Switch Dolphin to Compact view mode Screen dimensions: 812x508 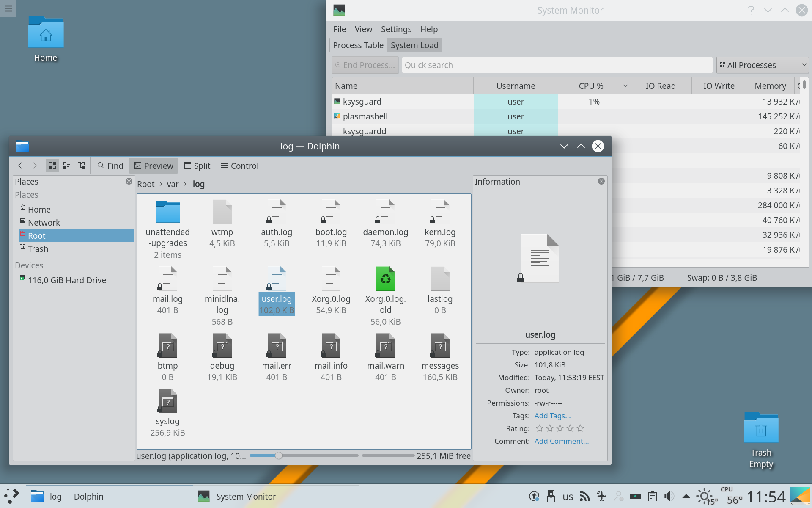coord(67,166)
